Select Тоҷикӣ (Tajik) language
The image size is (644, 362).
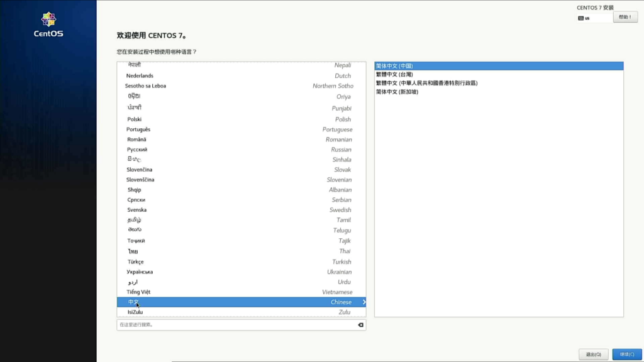click(x=241, y=241)
